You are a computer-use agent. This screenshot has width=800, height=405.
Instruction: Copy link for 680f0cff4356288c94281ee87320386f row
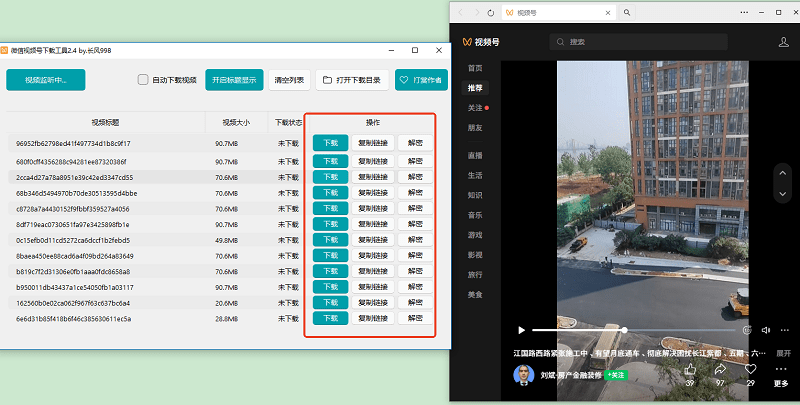pyautogui.click(x=373, y=161)
